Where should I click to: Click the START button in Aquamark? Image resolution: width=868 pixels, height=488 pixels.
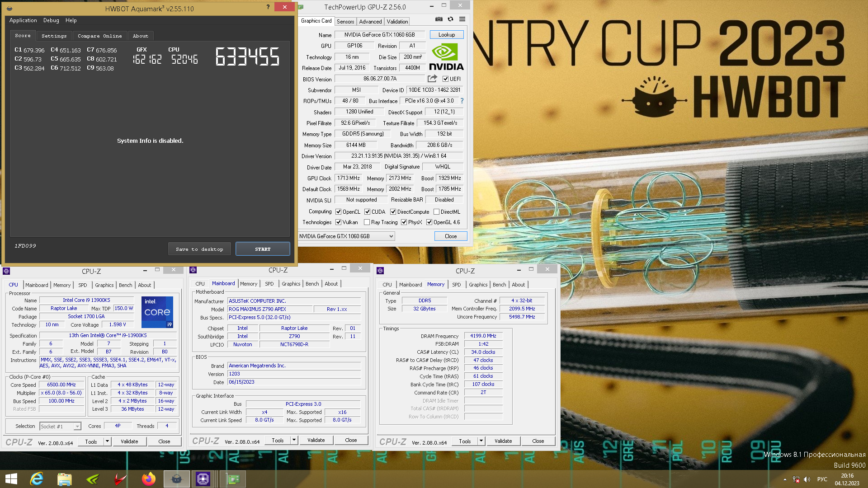point(263,249)
